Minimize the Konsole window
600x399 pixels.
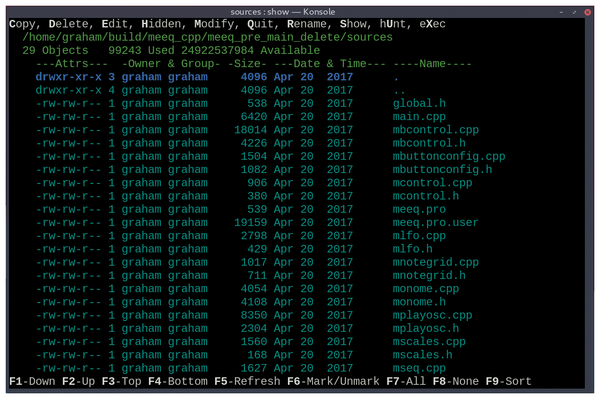click(561, 12)
